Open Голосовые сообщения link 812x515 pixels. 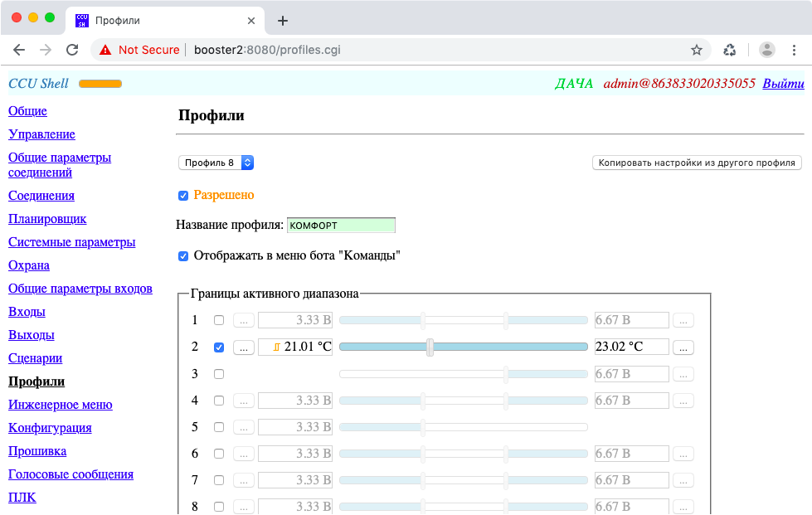click(71, 474)
